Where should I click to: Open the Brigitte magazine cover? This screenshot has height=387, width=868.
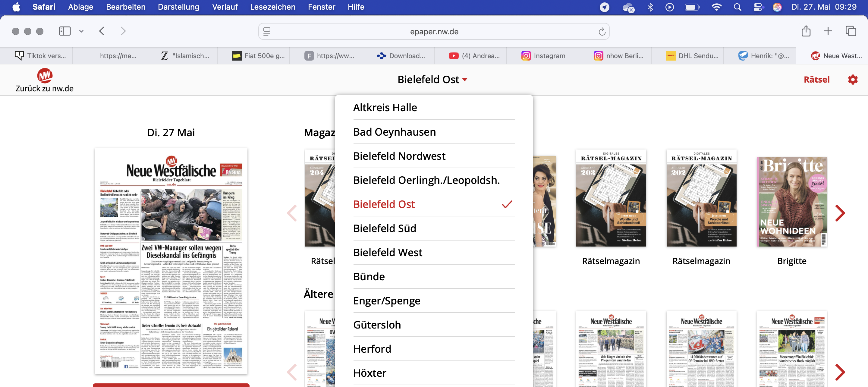(792, 202)
